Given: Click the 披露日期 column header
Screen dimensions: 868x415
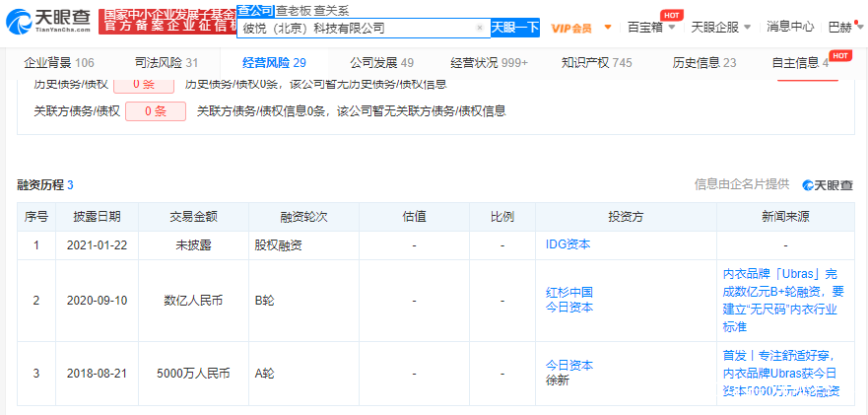Looking at the screenshot, I should click(x=97, y=217).
